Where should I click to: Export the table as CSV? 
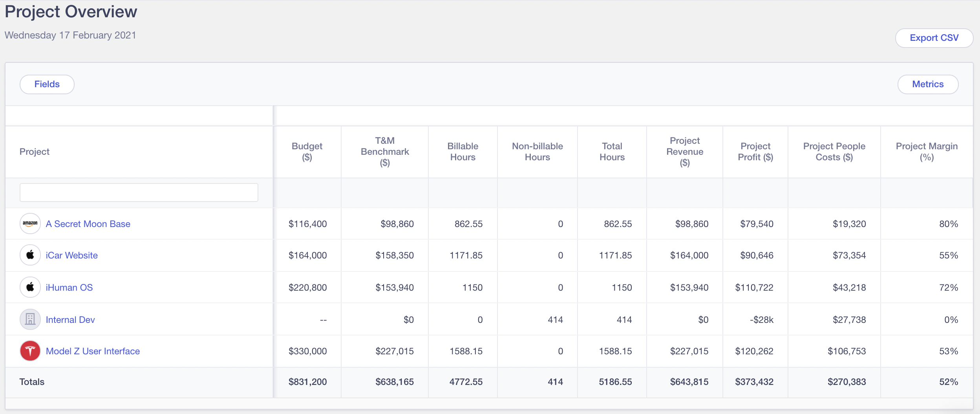click(934, 38)
